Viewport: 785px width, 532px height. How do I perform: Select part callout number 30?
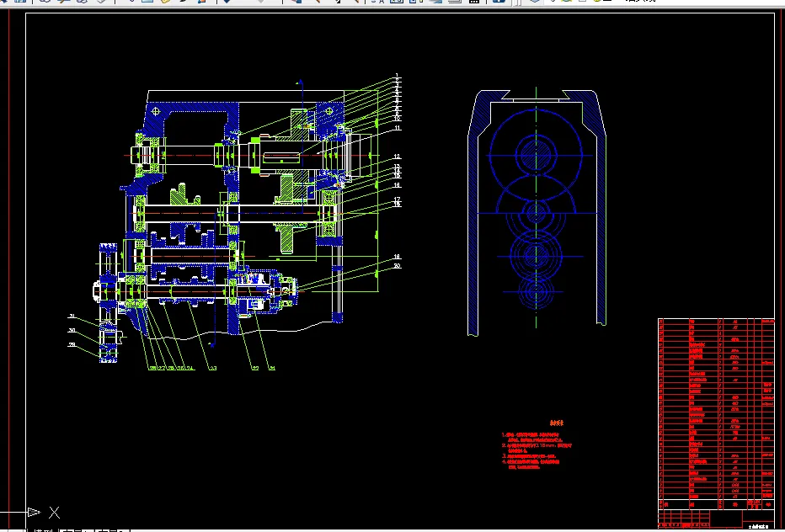coord(72,330)
